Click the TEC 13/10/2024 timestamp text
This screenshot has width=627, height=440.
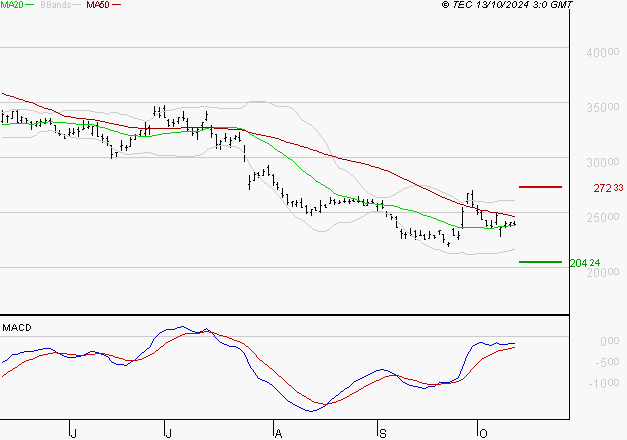[x=507, y=5]
